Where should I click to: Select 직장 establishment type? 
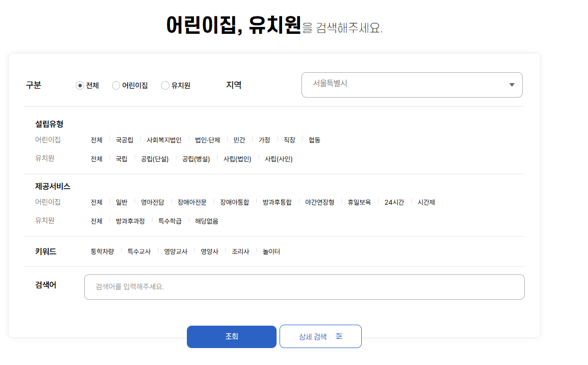(x=290, y=140)
